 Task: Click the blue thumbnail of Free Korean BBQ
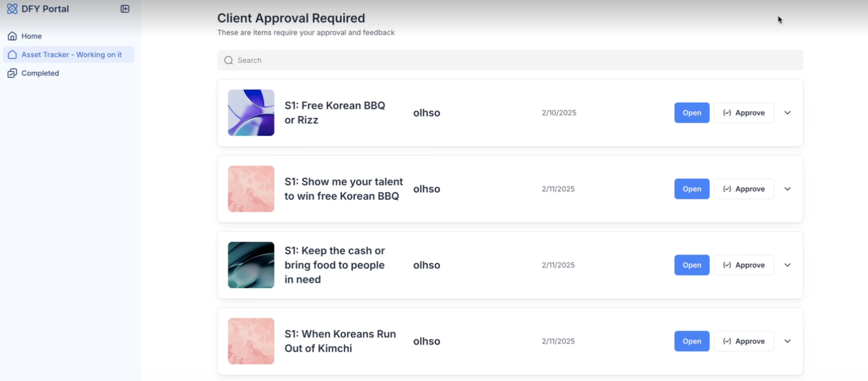click(251, 113)
